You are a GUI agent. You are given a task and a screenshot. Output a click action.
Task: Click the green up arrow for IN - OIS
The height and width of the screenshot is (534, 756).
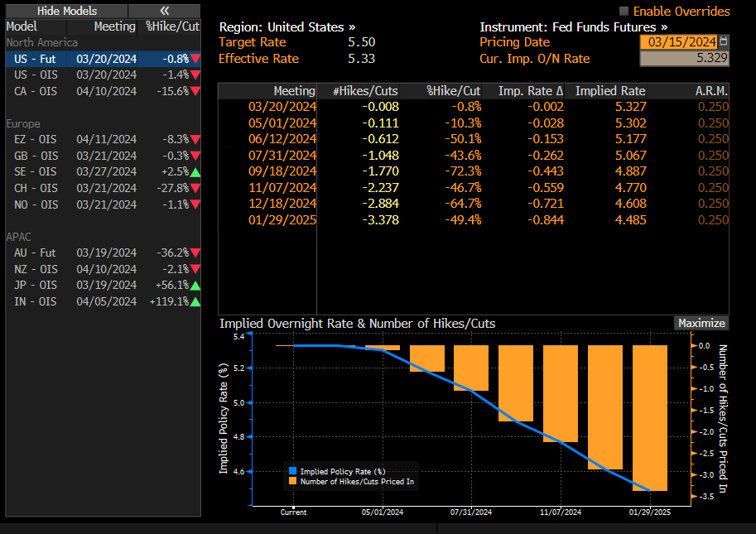(195, 302)
